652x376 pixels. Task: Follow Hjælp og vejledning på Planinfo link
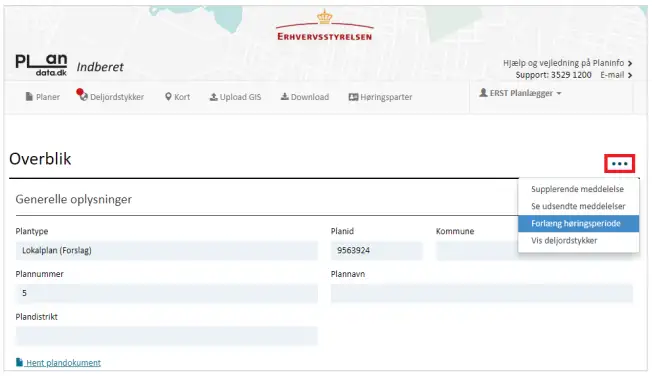pos(568,63)
